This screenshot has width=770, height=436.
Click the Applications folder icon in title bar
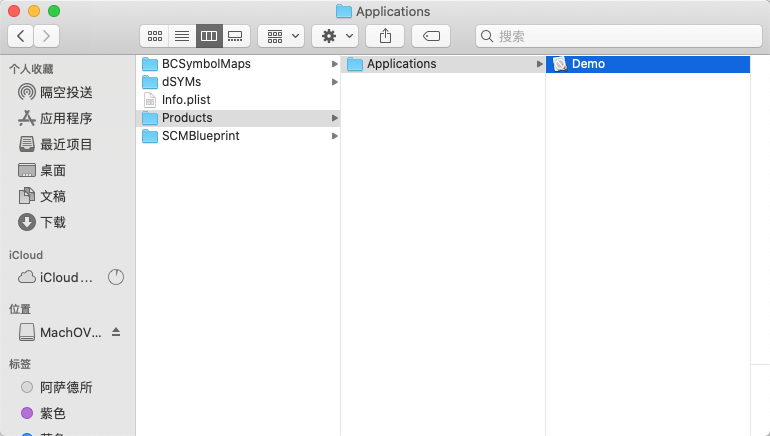tap(343, 11)
